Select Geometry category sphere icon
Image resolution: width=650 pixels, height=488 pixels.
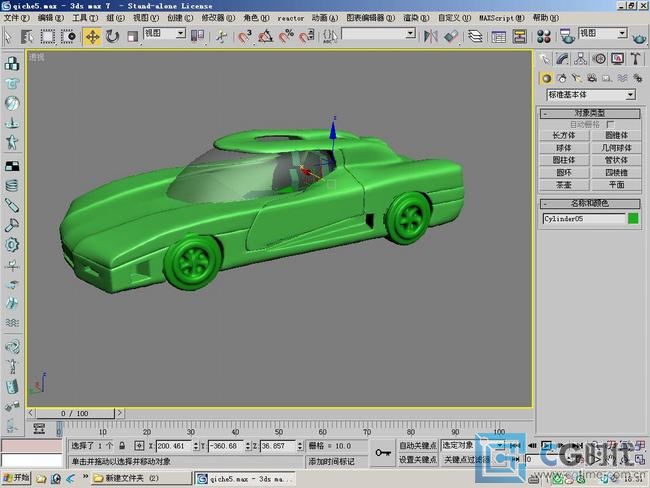pyautogui.click(x=546, y=78)
